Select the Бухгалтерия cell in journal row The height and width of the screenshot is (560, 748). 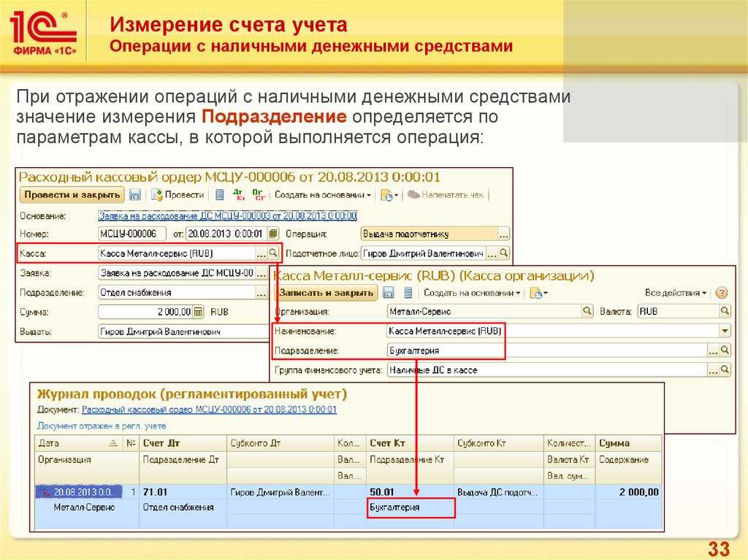pyautogui.click(x=411, y=507)
